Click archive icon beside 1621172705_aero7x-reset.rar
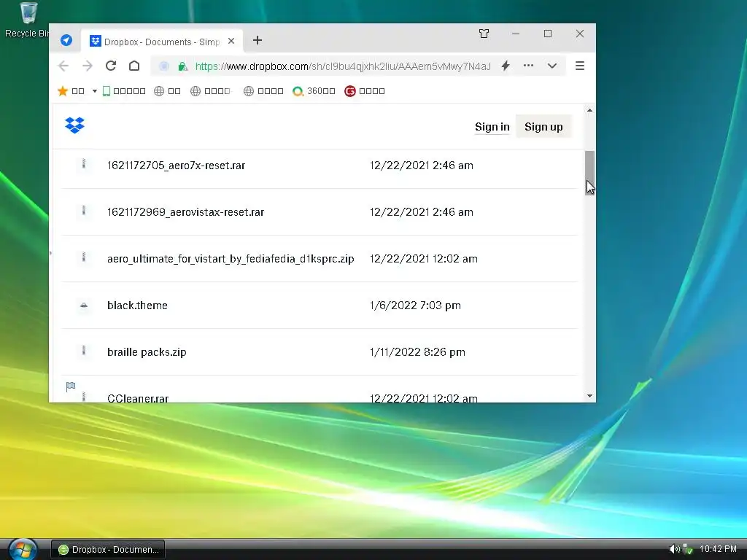 pyautogui.click(x=84, y=164)
